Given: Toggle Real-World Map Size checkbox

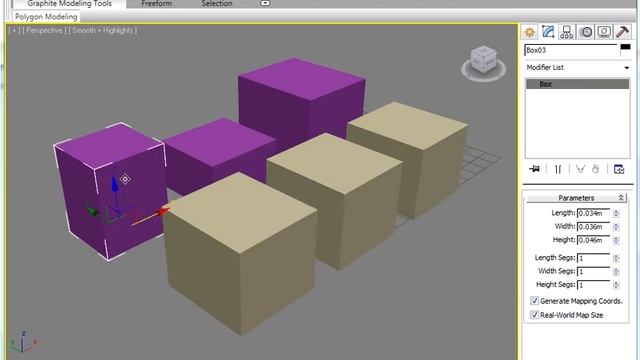Looking at the screenshot, I should (534, 315).
